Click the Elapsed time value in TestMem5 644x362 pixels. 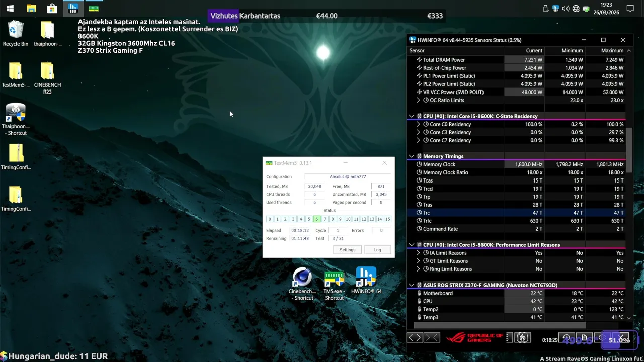tap(300, 230)
